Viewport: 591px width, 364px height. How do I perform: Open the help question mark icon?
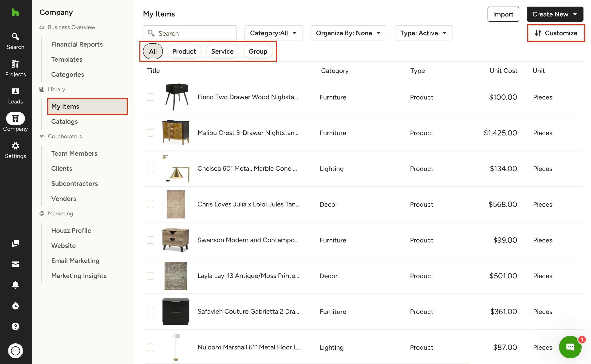tap(16, 326)
